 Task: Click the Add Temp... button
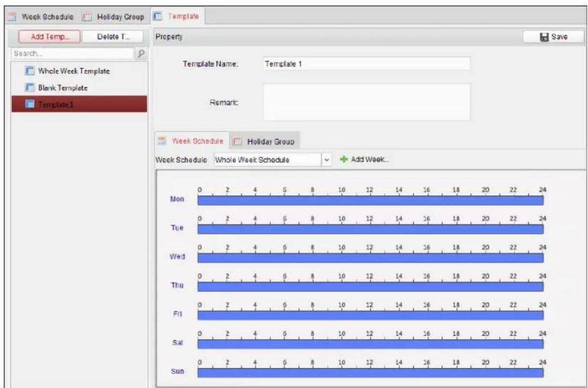point(49,36)
